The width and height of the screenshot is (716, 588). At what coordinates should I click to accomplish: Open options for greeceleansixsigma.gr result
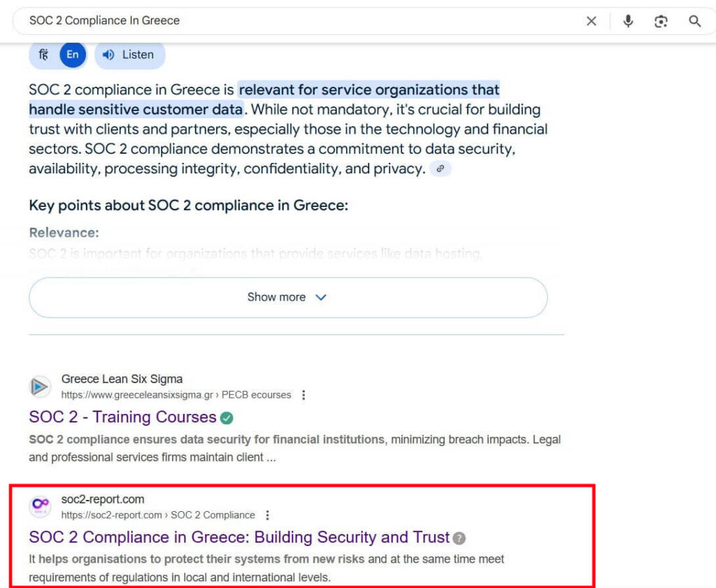[x=303, y=395]
